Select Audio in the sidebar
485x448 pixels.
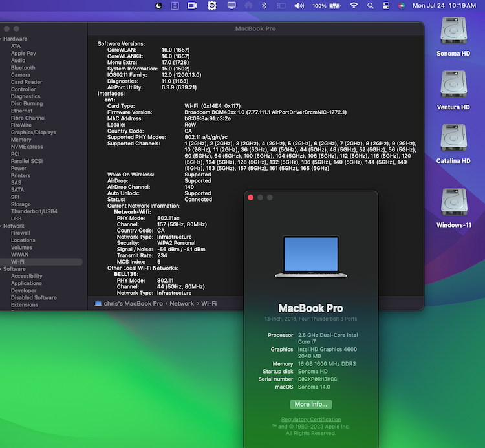click(18, 61)
